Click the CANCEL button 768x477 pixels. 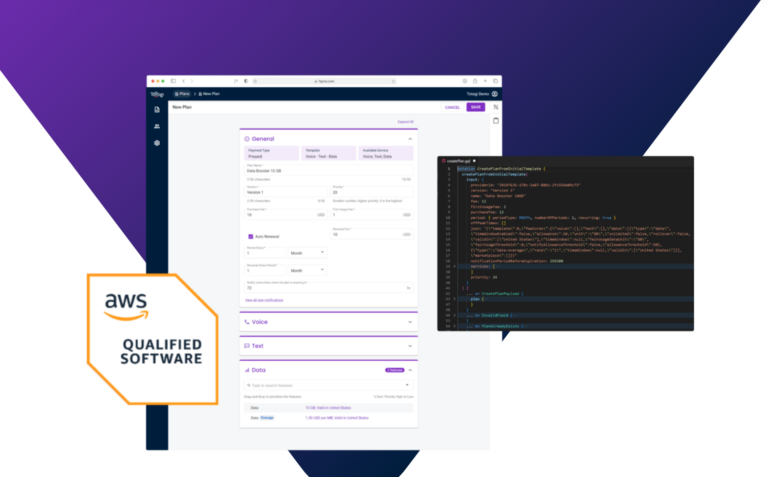[x=452, y=107]
